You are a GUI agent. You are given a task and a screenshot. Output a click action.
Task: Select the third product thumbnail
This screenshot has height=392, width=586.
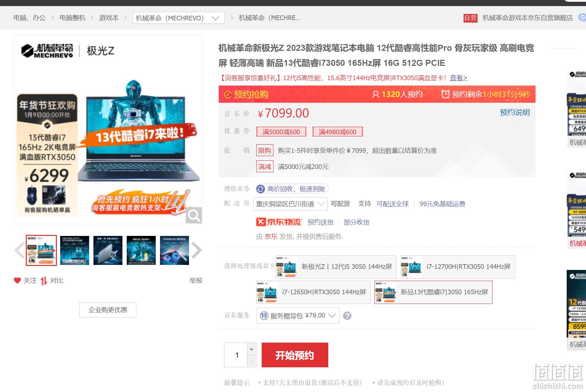click(108, 250)
